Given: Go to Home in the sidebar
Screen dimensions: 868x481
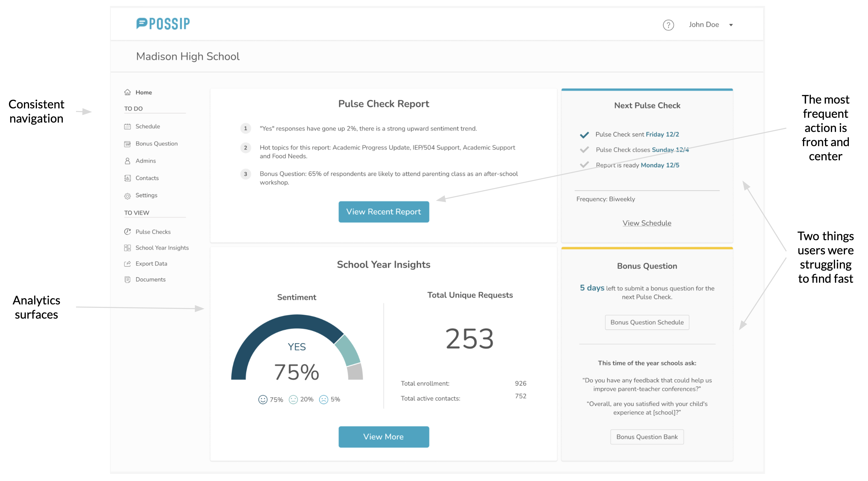Looking at the screenshot, I should pyautogui.click(x=144, y=92).
